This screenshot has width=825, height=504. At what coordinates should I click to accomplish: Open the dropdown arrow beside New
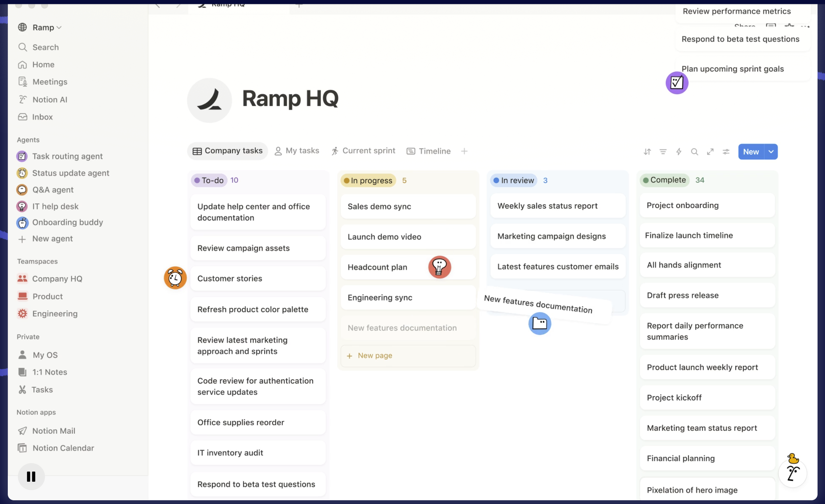771,152
